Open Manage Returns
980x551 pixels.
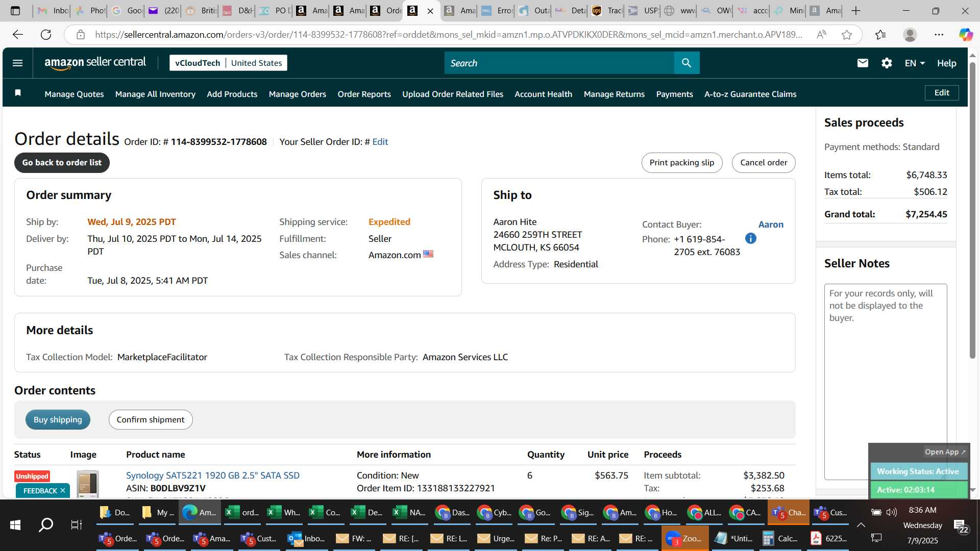coord(614,94)
